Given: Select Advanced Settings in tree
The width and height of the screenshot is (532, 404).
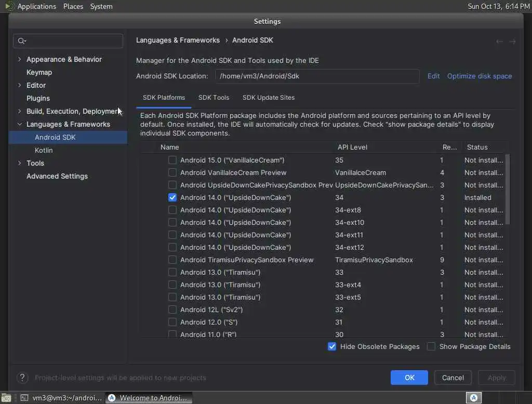Looking at the screenshot, I should [x=57, y=176].
